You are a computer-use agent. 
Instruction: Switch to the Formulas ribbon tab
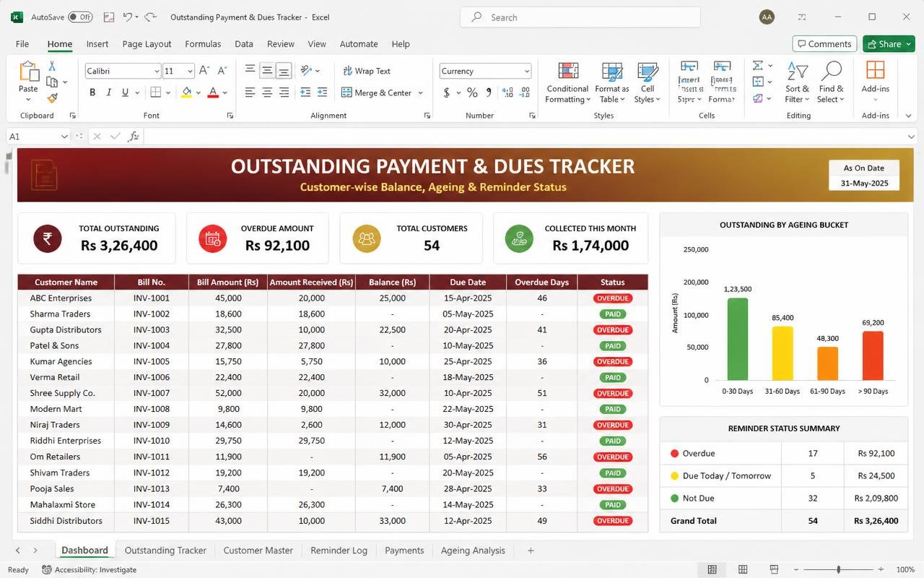[x=203, y=43]
